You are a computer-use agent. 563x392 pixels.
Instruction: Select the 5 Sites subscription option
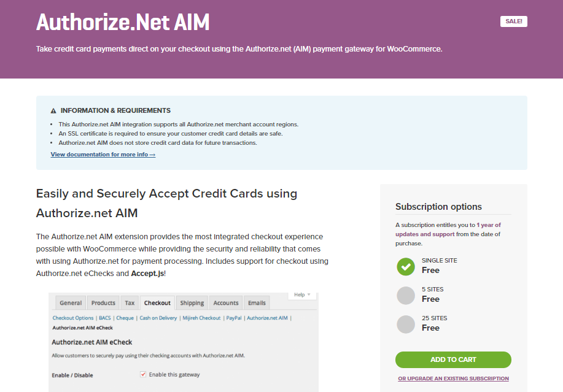(406, 296)
